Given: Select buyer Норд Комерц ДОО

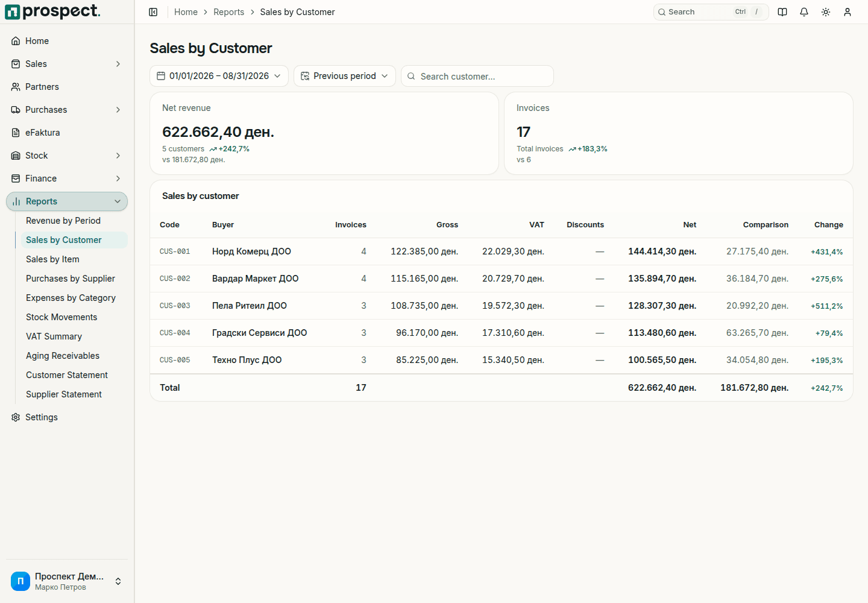Looking at the screenshot, I should coord(251,251).
